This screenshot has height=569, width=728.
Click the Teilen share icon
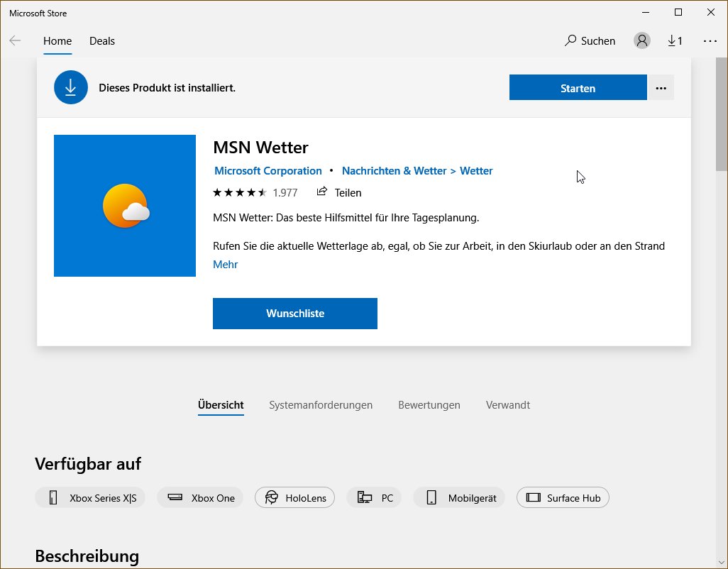[321, 192]
